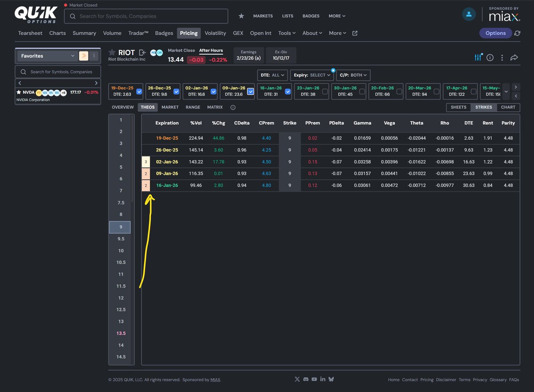This screenshot has width=534, height=392.
Task: Click the right arrow in watchlist panel
Action: pyautogui.click(x=96, y=83)
